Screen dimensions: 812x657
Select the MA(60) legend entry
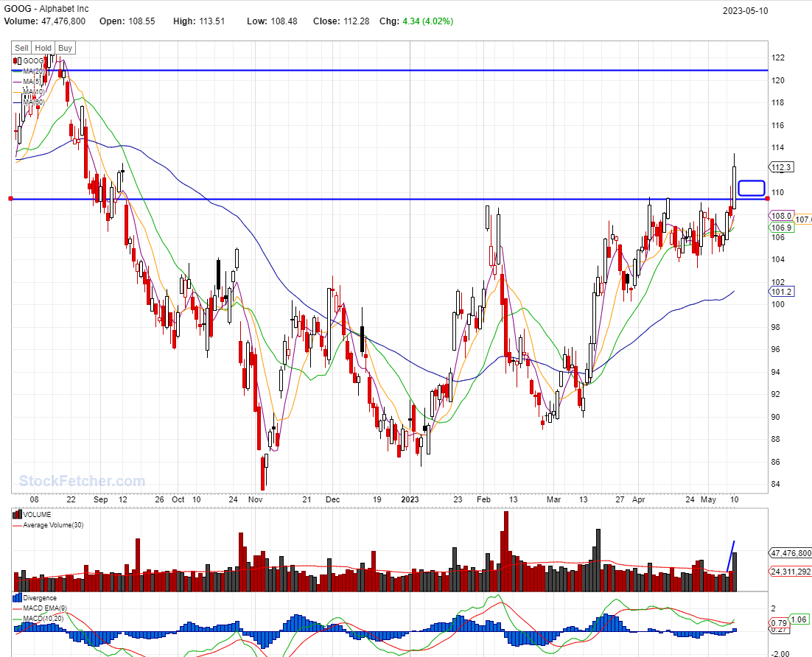coord(29,102)
